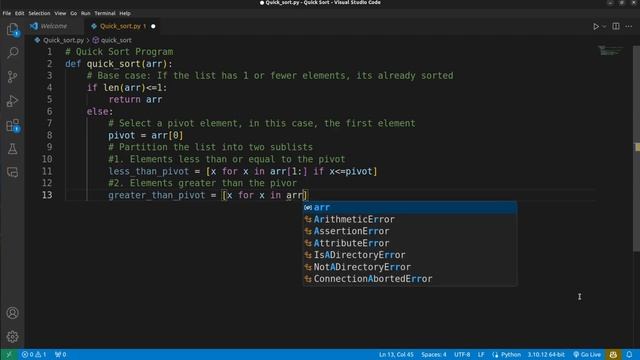Image resolution: width=640 pixels, height=360 pixels.
Task: Expand run options dropdown arrow beside play
Action: 604,26
